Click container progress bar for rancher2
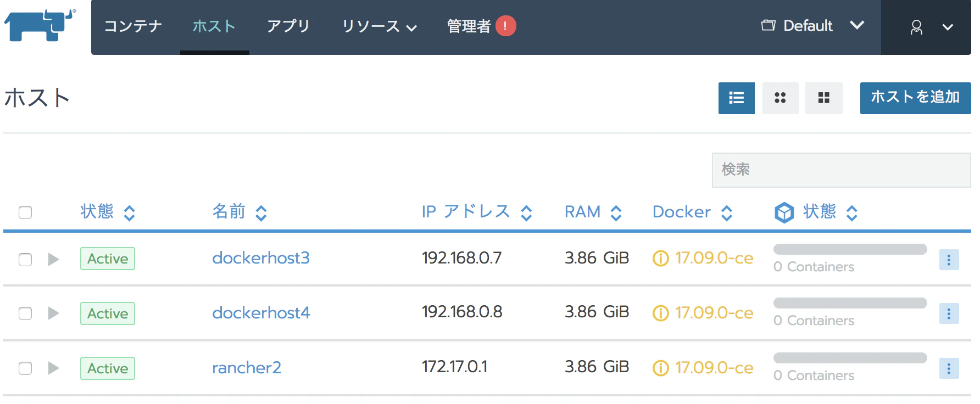The image size is (980, 404). [x=850, y=358]
